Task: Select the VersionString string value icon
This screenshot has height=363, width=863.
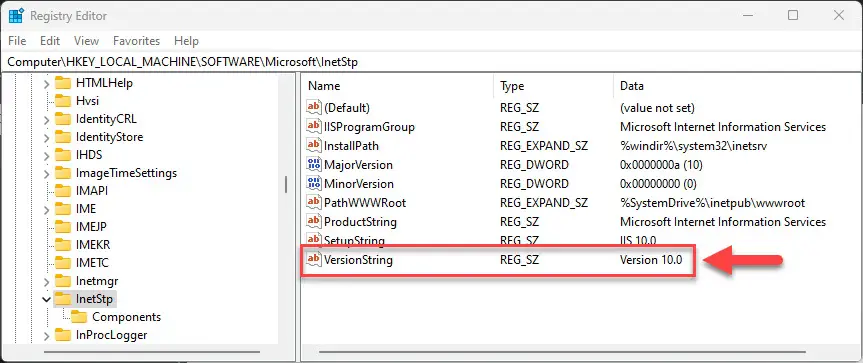Action: [x=314, y=259]
